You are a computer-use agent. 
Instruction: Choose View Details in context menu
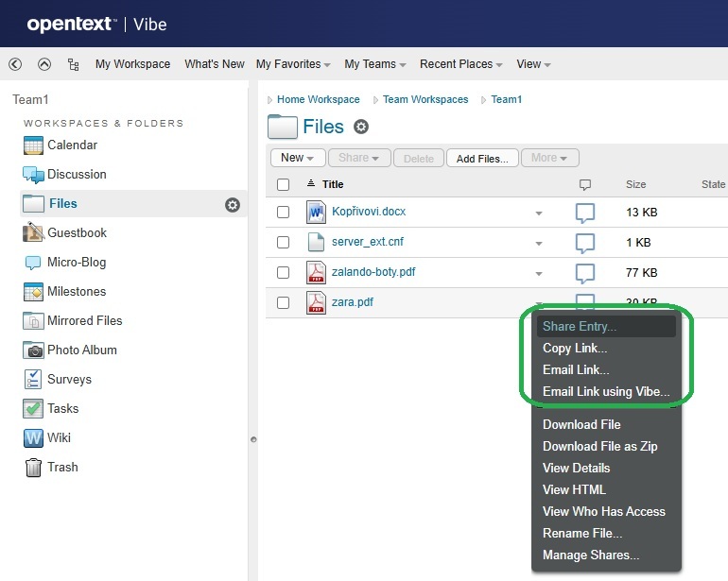coord(606,469)
